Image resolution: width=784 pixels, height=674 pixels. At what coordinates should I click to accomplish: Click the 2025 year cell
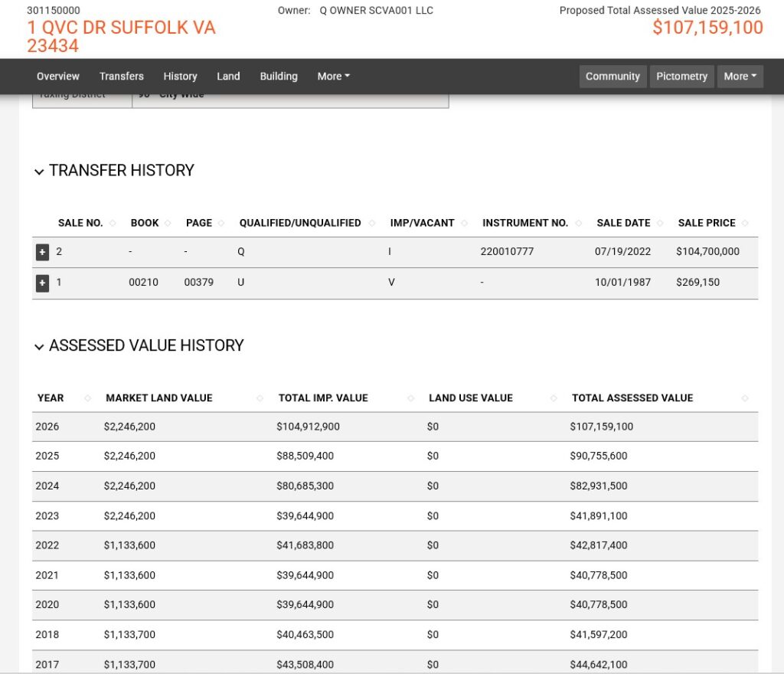(47, 456)
